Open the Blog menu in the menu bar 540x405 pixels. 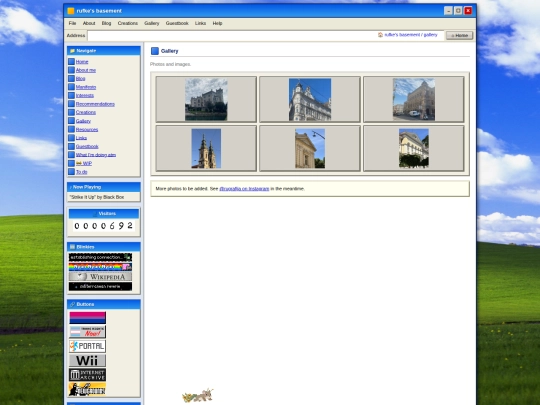(106, 23)
